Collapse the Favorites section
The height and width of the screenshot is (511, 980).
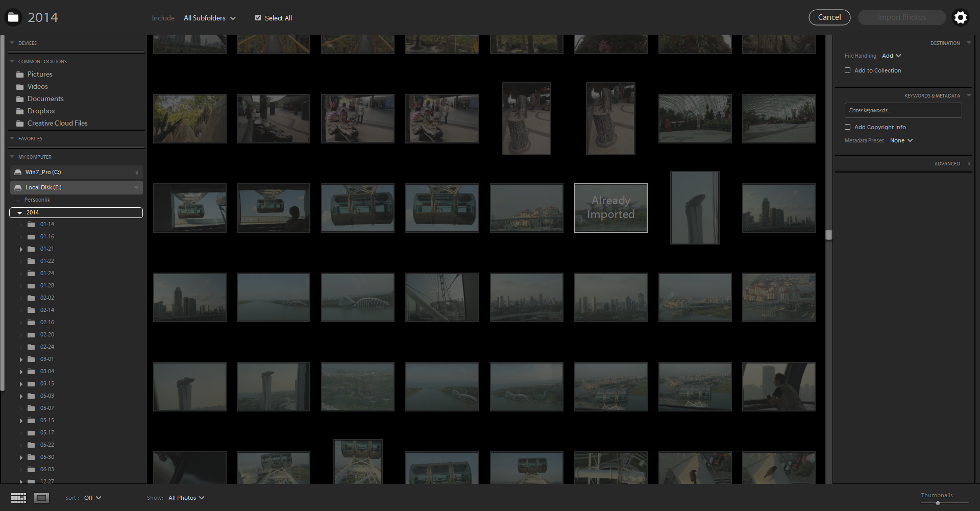tap(12, 138)
